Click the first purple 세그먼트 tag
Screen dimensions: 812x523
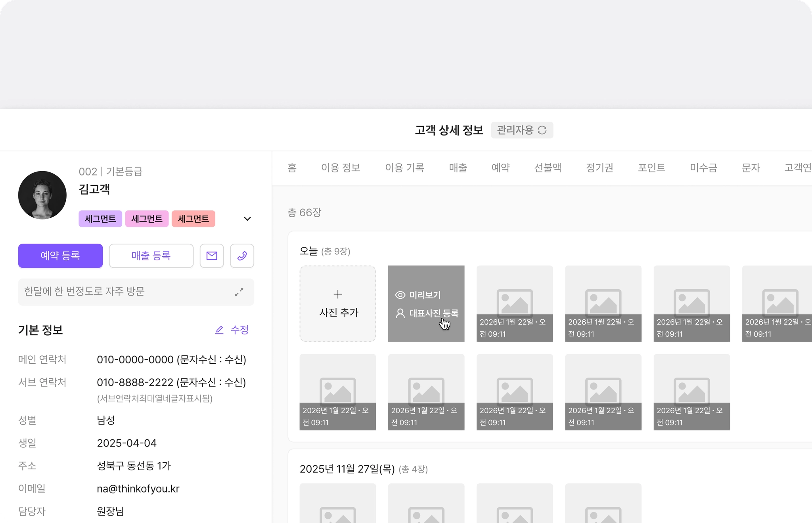(100, 219)
